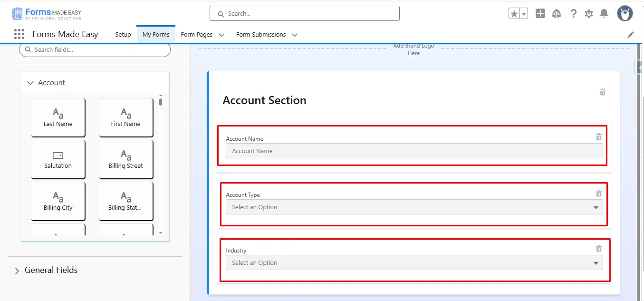Screen dimensions: 644x301
Task: Pick the Salutation field tile
Action: pyautogui.click(x=58, y=159)
